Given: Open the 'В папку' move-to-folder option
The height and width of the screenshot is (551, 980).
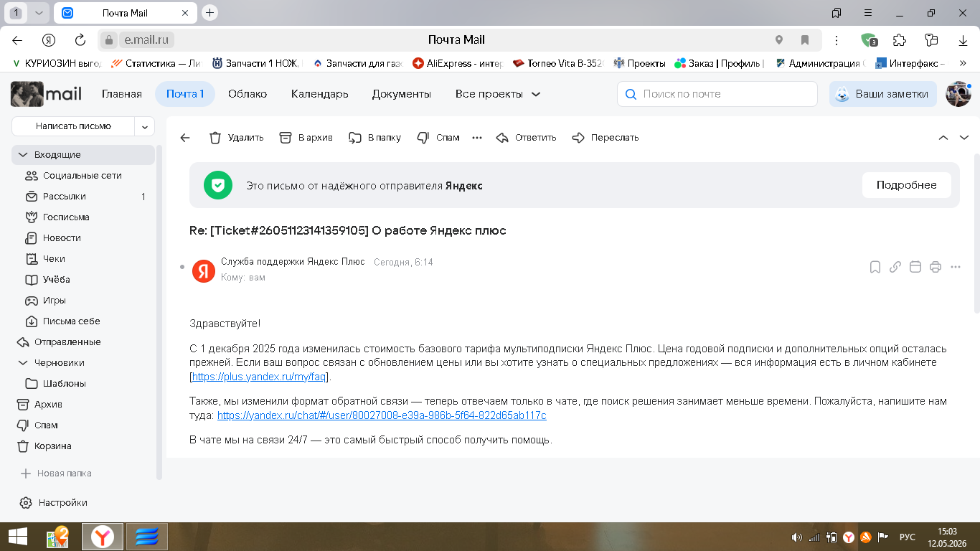Looking at the screenshot, I should [374, 138].
